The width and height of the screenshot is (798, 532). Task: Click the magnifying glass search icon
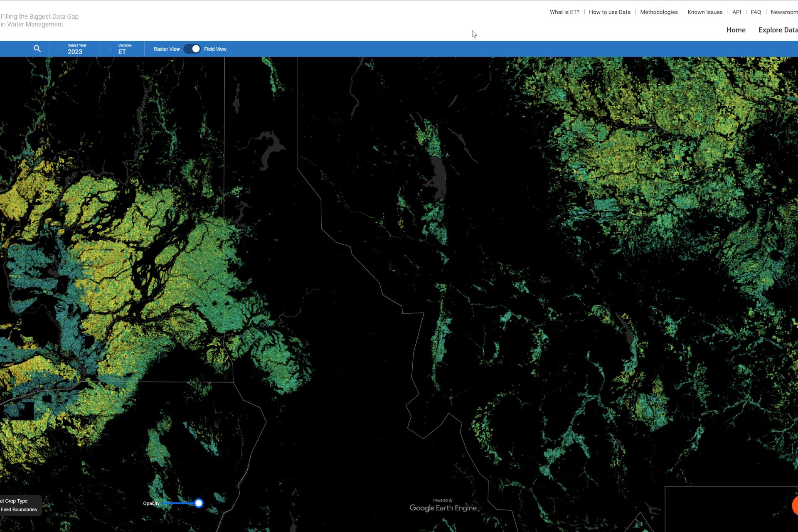tap(37, 49)
